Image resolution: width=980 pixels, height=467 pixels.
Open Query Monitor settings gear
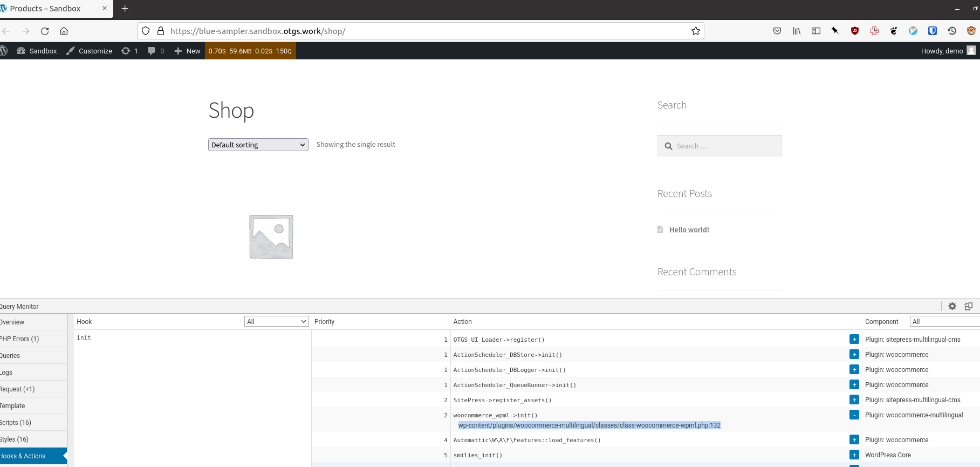[952, 306]
